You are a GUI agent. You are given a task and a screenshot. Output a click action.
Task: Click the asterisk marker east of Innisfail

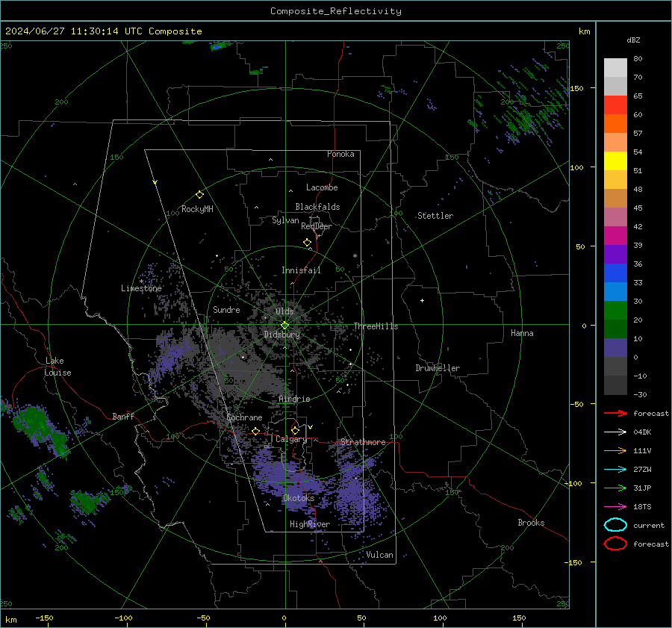pyautogui.click(x=355, y=256)
